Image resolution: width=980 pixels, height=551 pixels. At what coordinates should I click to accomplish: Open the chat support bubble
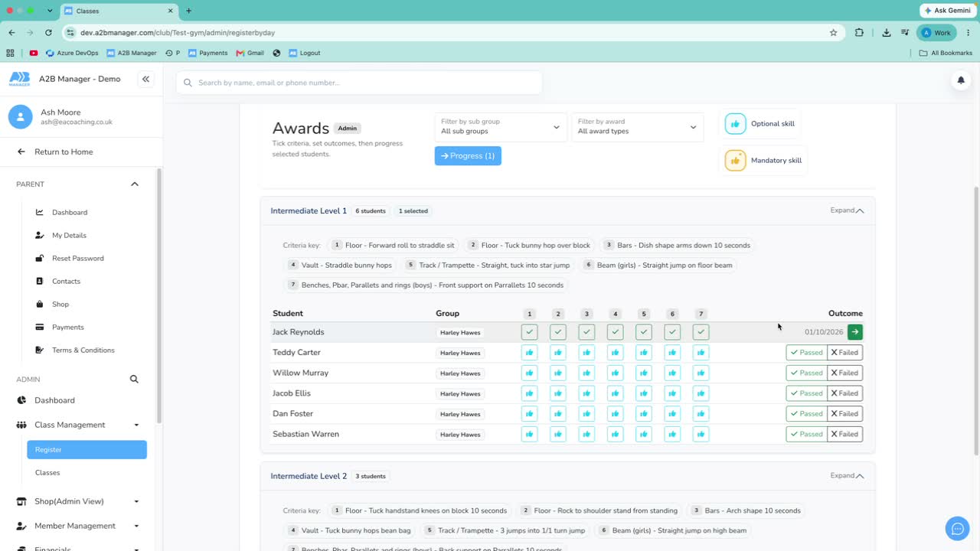[957, 529]
